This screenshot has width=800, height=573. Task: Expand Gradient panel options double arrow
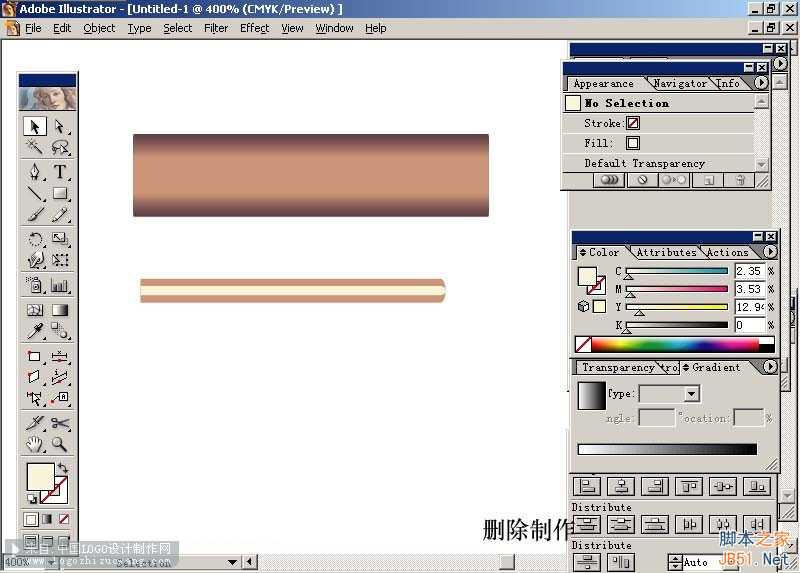(x=686, y=367)
